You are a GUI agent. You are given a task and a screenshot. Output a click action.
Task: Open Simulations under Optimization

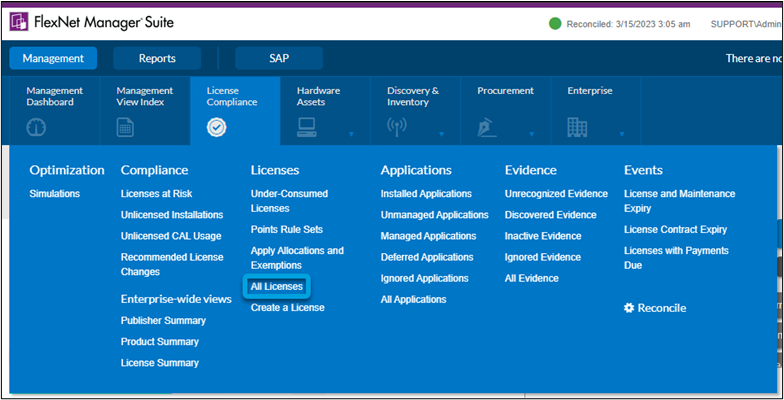(x=54, y=194)
